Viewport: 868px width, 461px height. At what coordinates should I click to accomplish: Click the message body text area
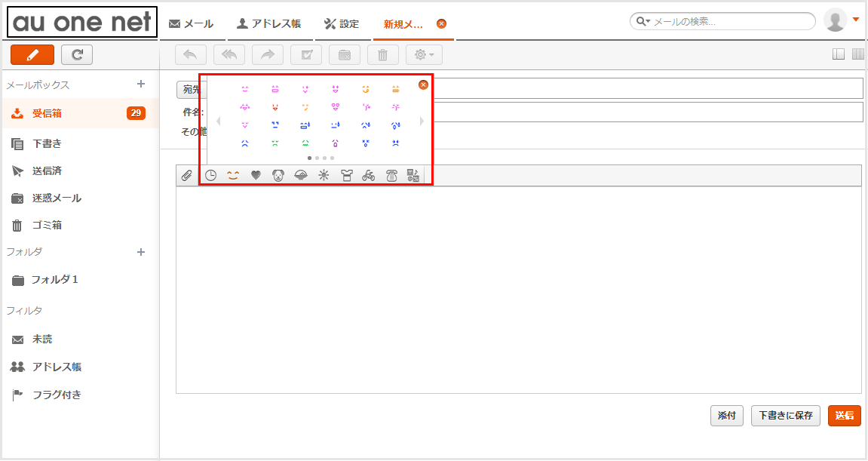[519, 290]
